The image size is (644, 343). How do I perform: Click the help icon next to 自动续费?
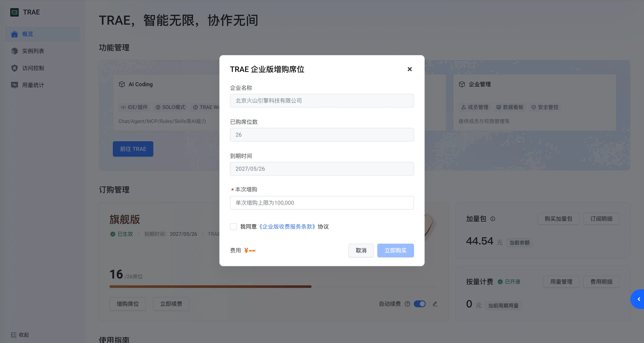(407, 304)
